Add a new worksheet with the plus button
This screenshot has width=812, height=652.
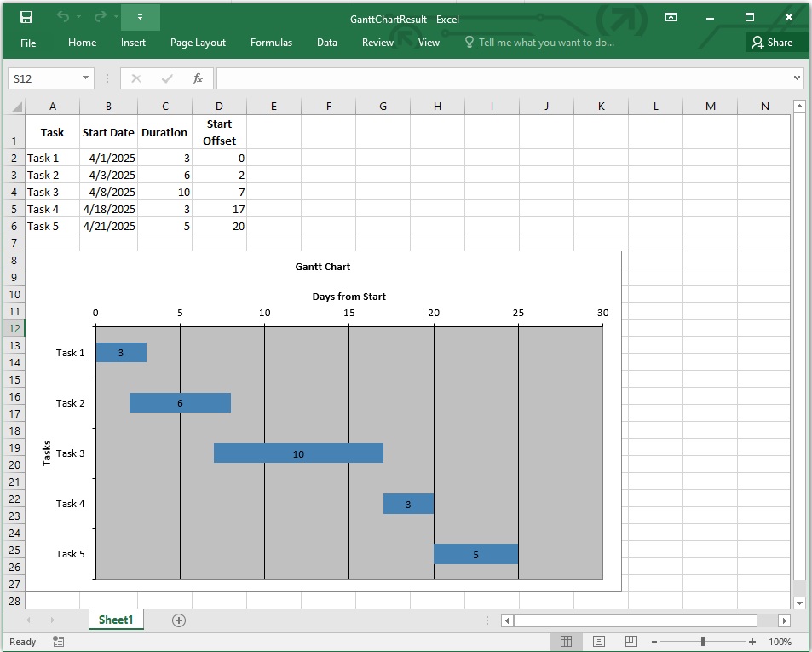click(178, 620)
